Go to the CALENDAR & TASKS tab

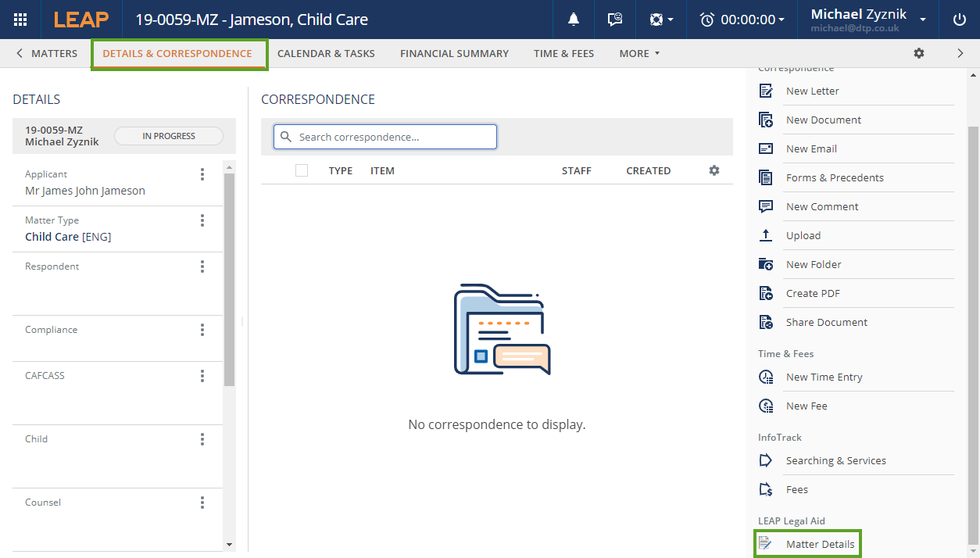tap(325, 53)
